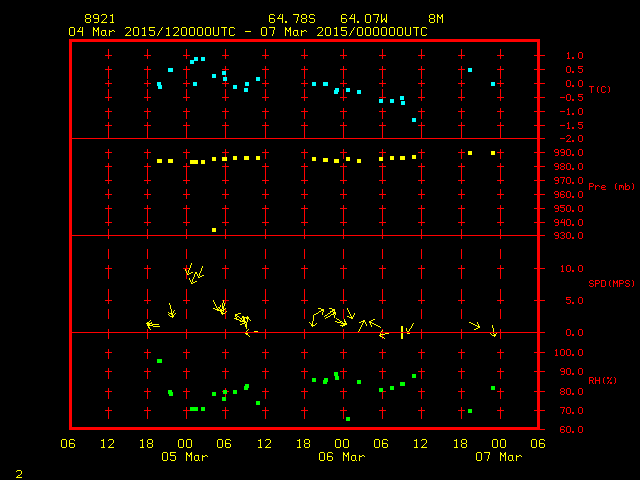The width and height of the screenshot is (640, 480).
Task: Click the 8M elevation label
Action: tap(436, 19)
